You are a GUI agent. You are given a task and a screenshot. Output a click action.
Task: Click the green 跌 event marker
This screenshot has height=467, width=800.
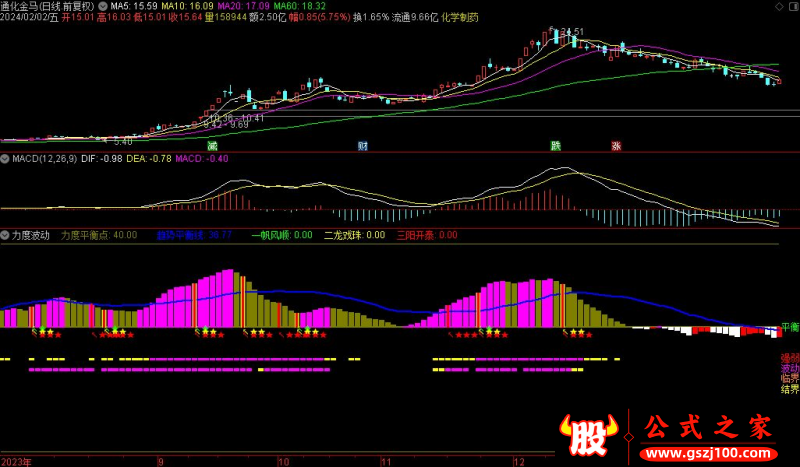[555, 146]
